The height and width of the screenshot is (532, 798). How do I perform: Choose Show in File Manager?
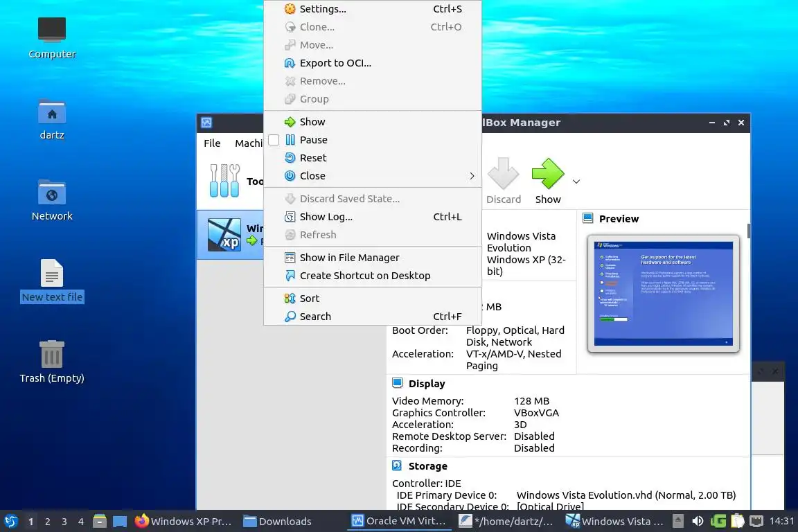pos(373,258)
